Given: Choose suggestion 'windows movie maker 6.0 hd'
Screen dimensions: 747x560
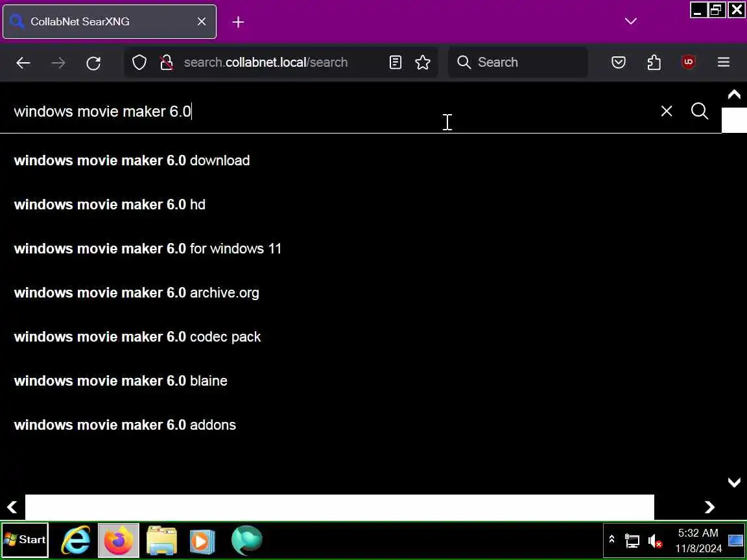Looking at the screenshot, I should tap(110, 205).
